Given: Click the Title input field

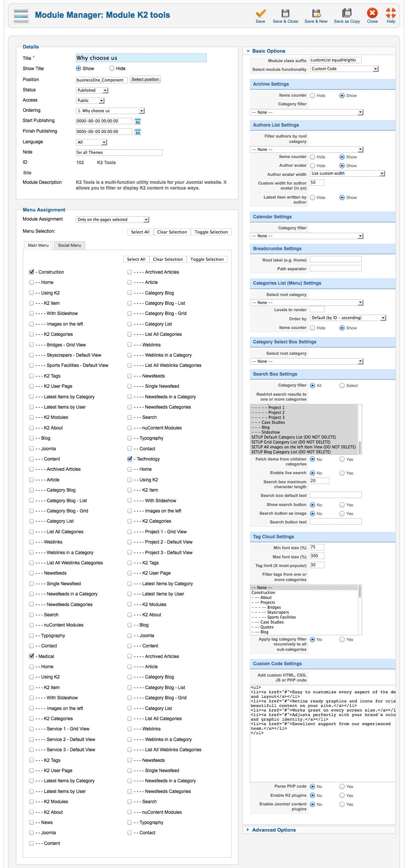Looking at the screenshot, I should [x=141, y=58].
